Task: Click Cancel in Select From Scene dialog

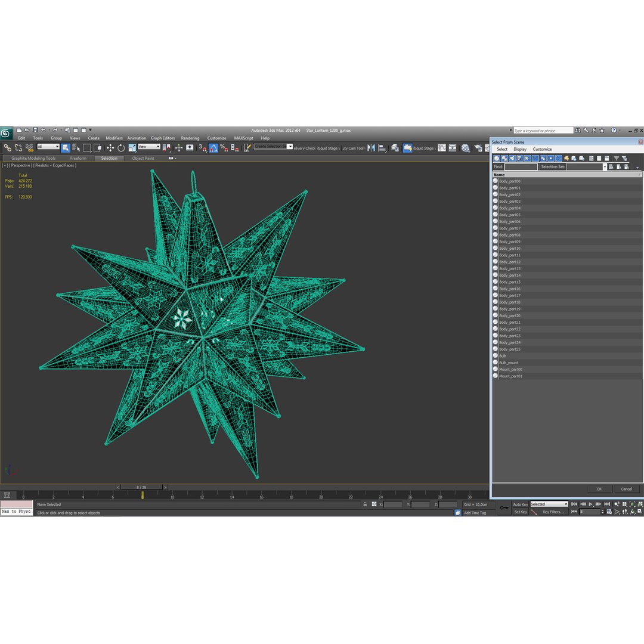Action: (x=626, y=489)
